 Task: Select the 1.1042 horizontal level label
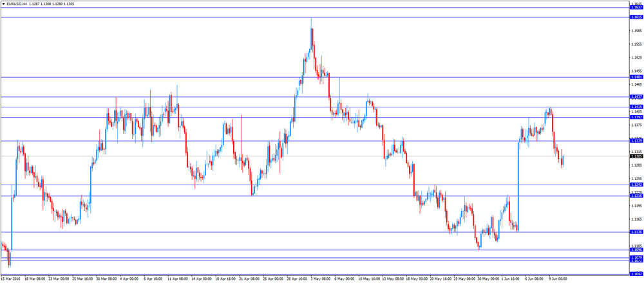pyautogui.click(x=636, y=273)
